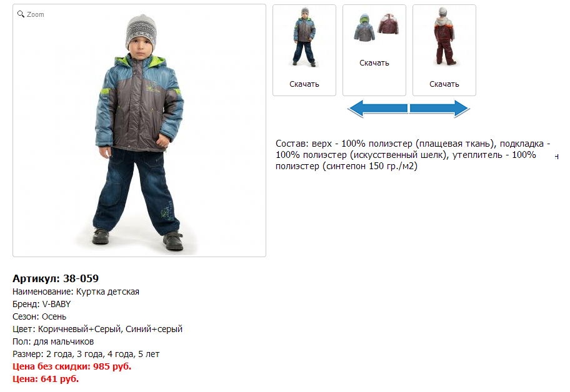Click the Цена без скидки: 985 руб. text
This screenshot has height=392, width=570.
tap(72, 366)
